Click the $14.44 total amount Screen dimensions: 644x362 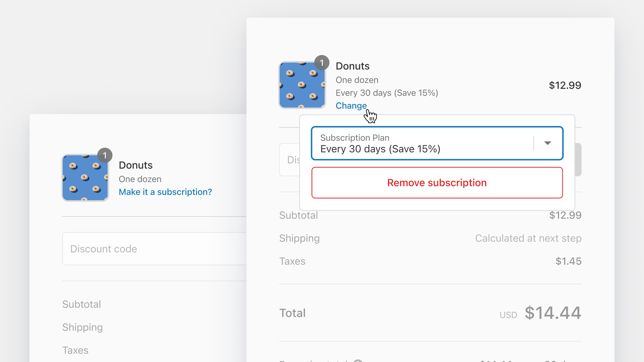pyautogui.click(x=553, y=313)
